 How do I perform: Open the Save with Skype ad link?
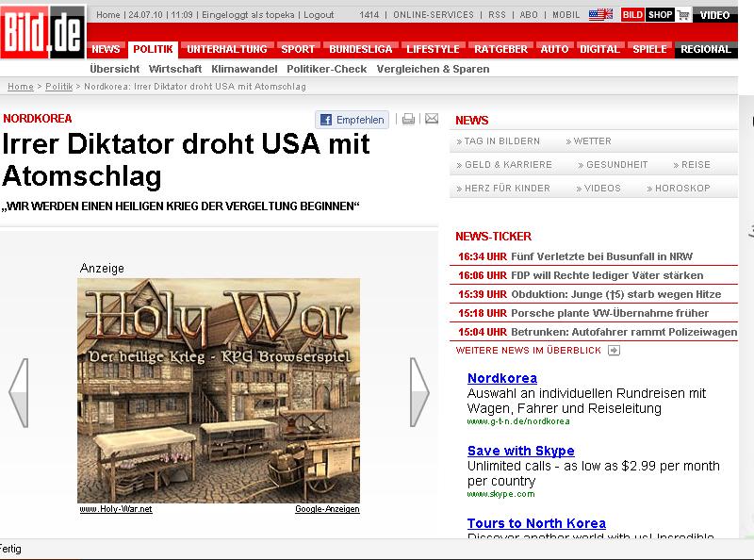click(x=521, y=451)
